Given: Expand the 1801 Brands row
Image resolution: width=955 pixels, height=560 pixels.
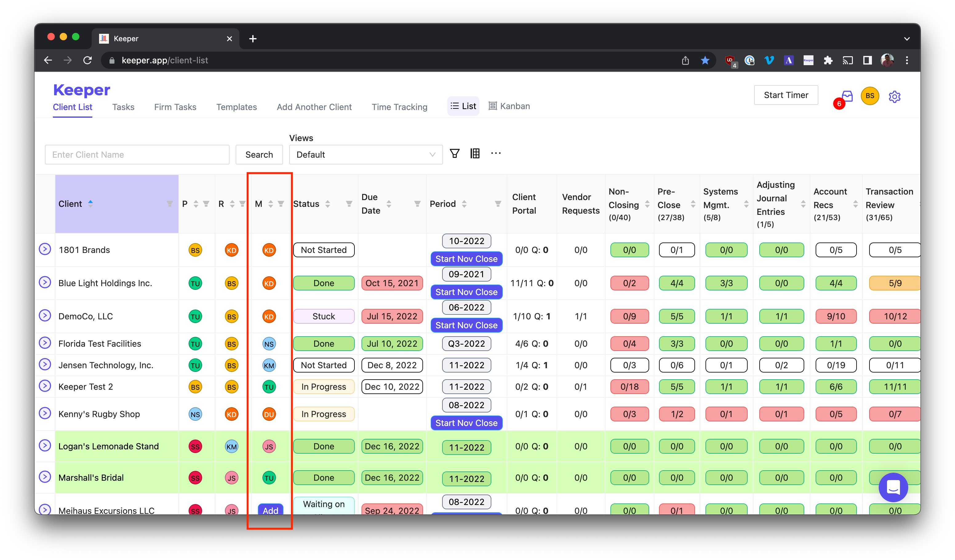Looking at the screenshot, I should pyautogui.click(x=45, y=249).
